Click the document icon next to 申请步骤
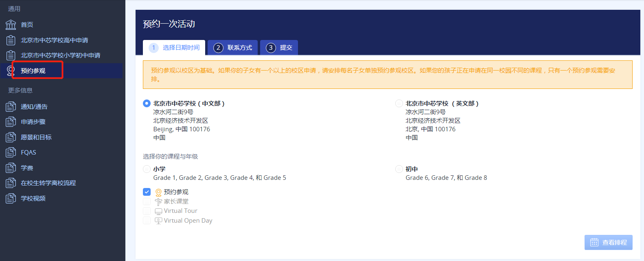This screenshot has width=644, height=261. (11, 122)
